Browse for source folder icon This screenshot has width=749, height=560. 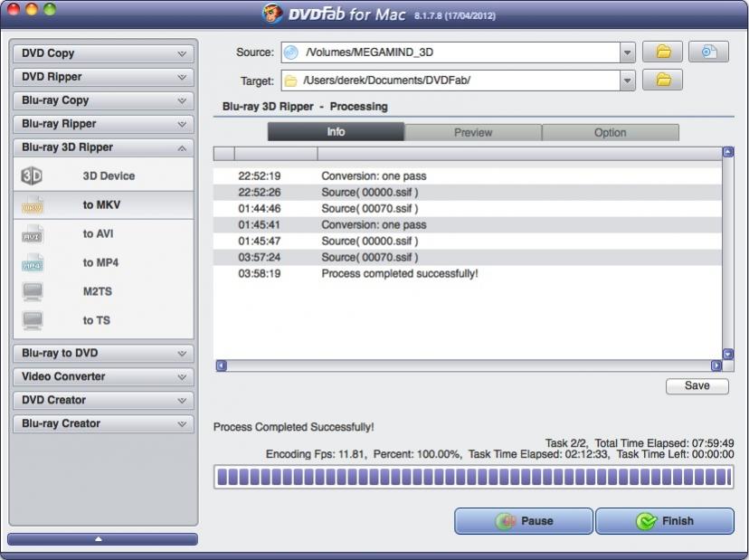662,52
